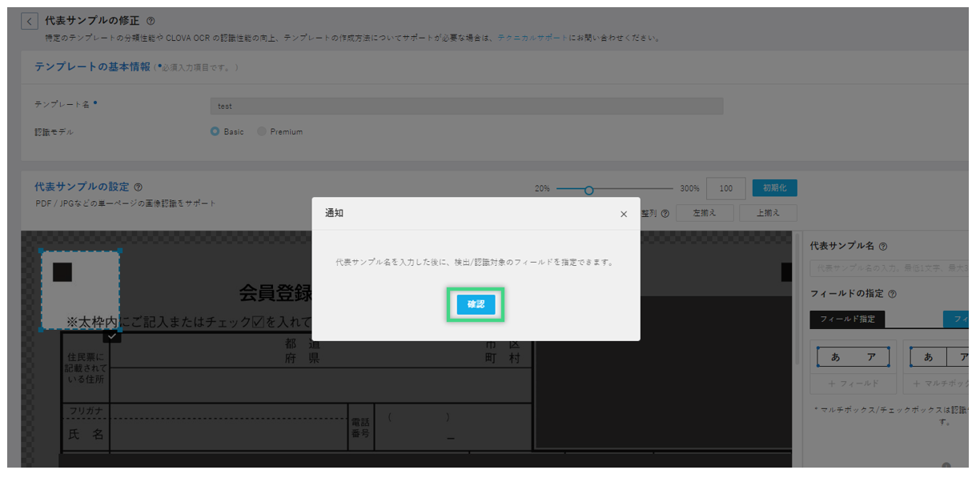
Task: Close the 通知 dialog with X
Action: click(624, 214)
